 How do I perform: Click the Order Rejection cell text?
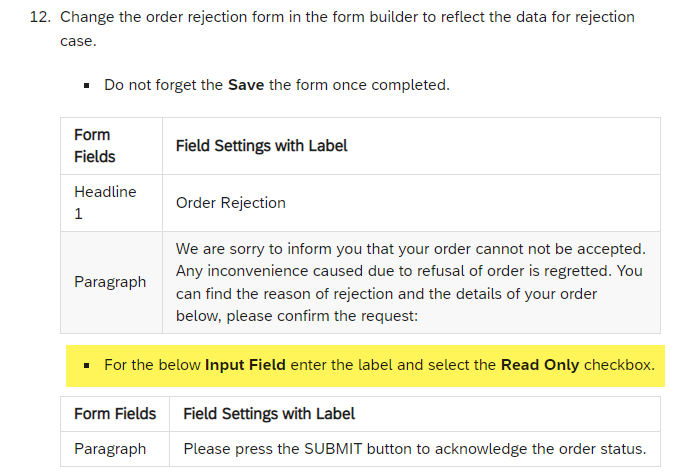pos(231,203)
